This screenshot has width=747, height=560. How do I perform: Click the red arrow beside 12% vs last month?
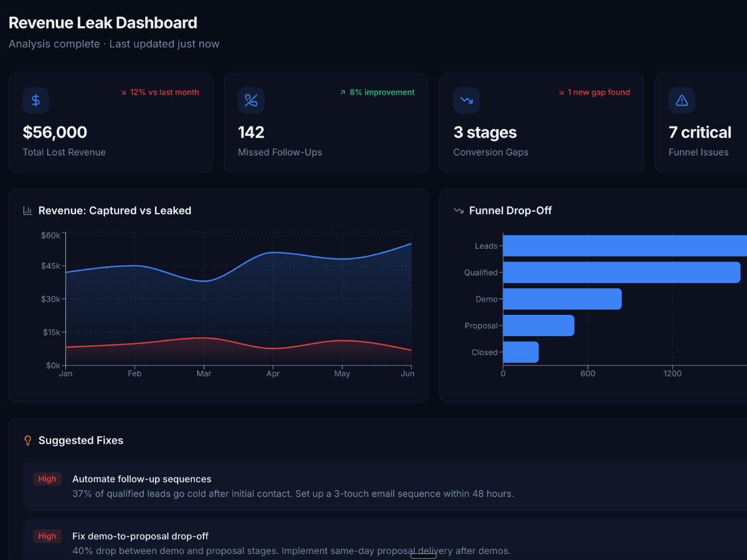[125, 91]
